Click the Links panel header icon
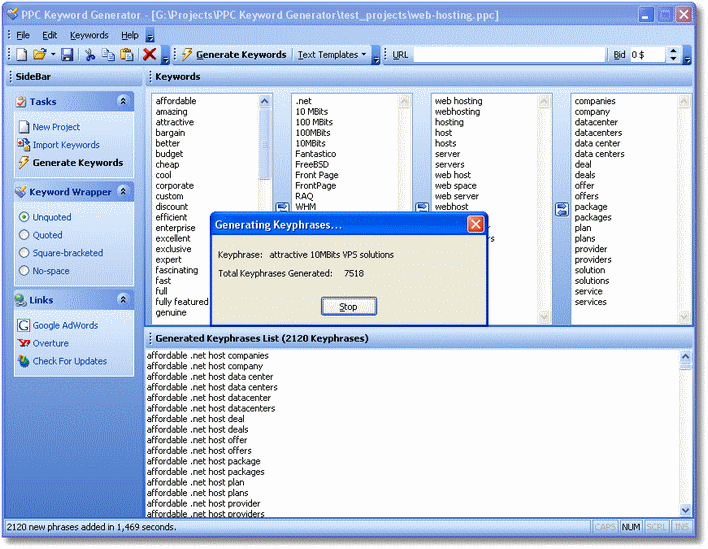 coord(21,300)
